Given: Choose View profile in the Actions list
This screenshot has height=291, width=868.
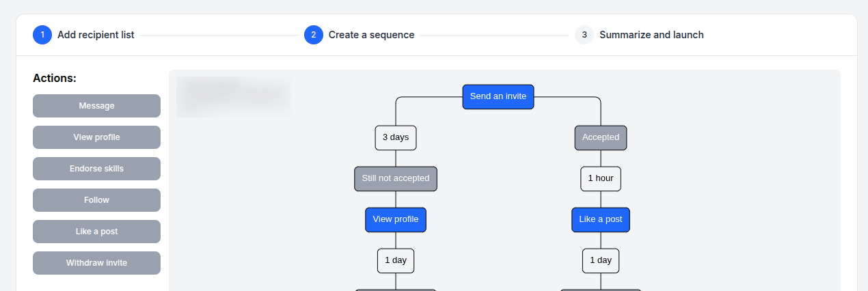Looking at the screenshot, I should 96,137.
